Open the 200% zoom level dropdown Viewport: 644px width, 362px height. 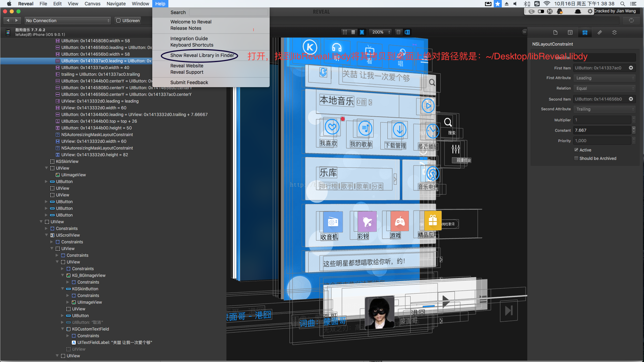pyautogui.click(x=380, y=32)
